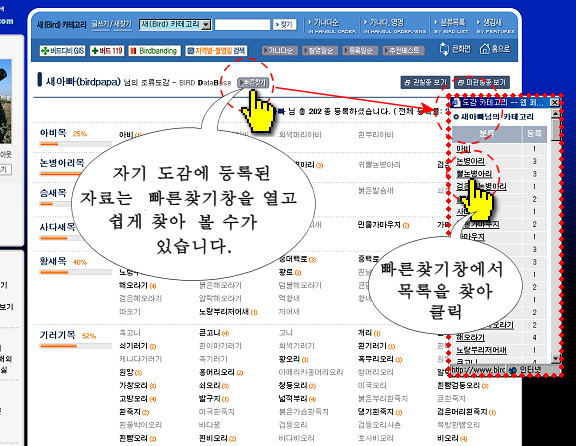This screenshot has width=576, height=446.
Task: Open 뿔논병아리 in quick-find popup list
Action: pyautogui.click(x=474, y=173)
